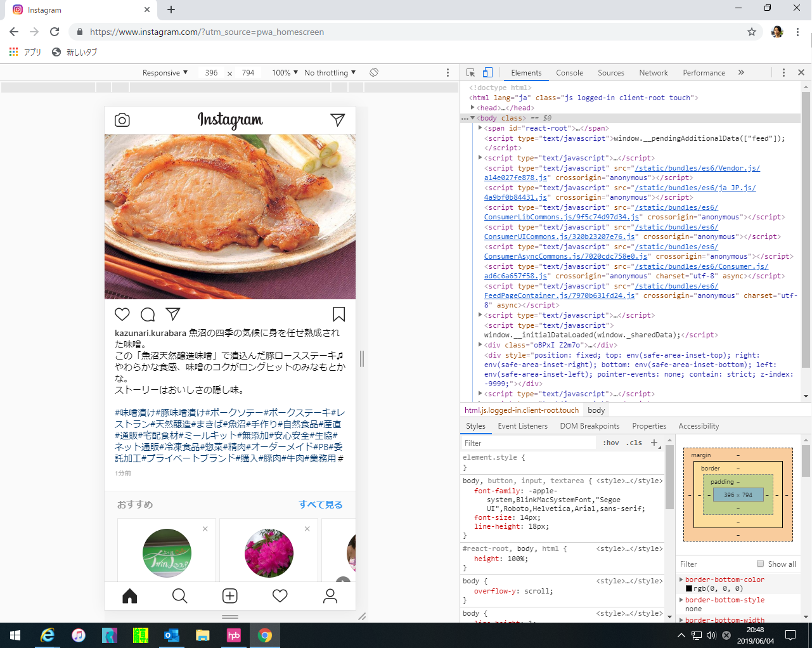Rotate the device viewport icon
Screen dimensions: 812x648
tap(374, 72)
